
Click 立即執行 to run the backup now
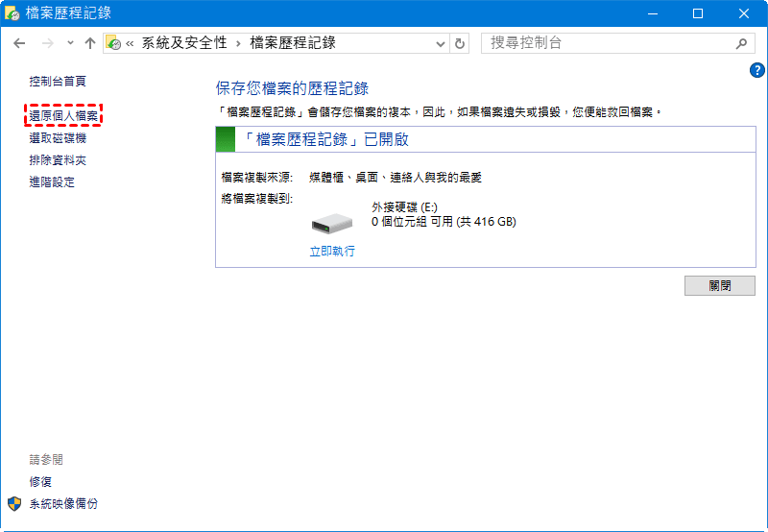pos(332,252)
